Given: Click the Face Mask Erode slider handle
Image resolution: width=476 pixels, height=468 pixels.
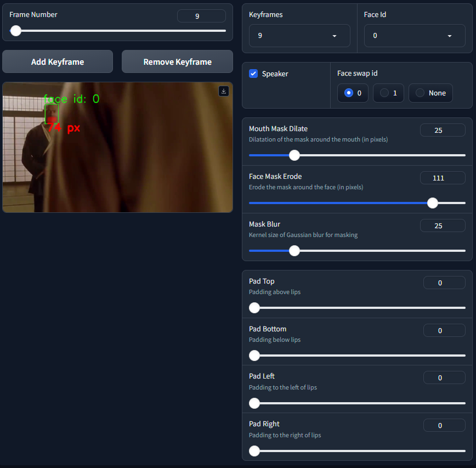Looking at the screenshot, I should click(433, 203).
